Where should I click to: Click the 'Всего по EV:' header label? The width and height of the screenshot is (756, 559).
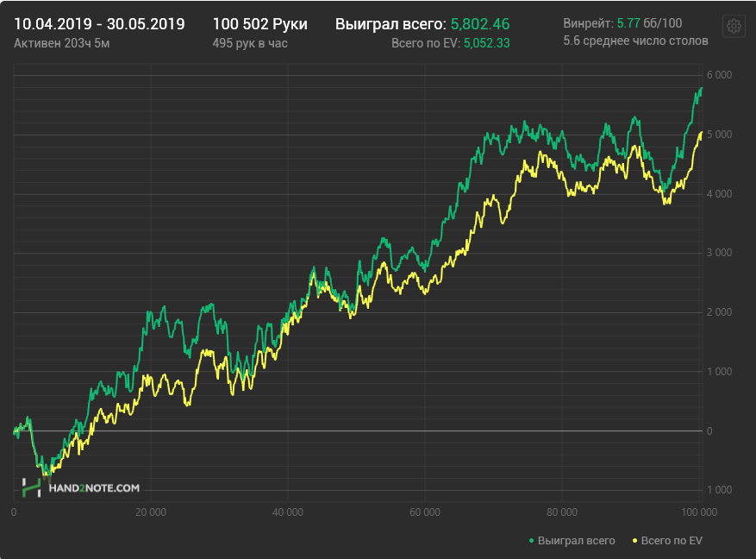(426, 43)
